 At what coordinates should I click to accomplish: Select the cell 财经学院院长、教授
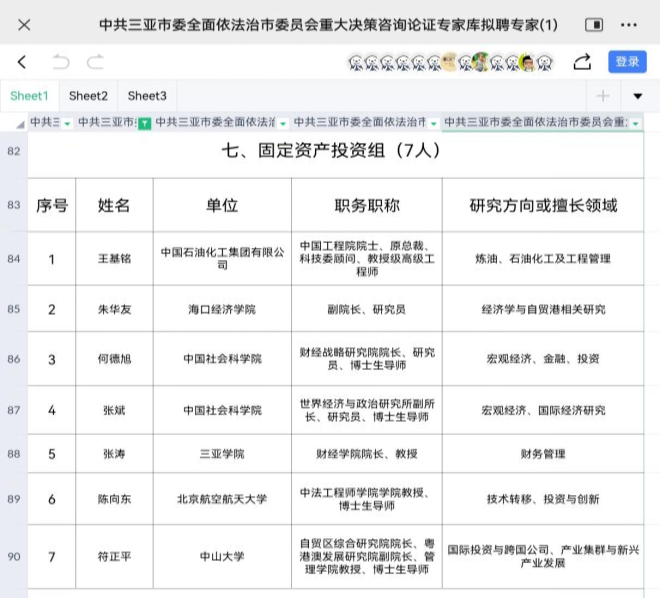pos(367,454)
